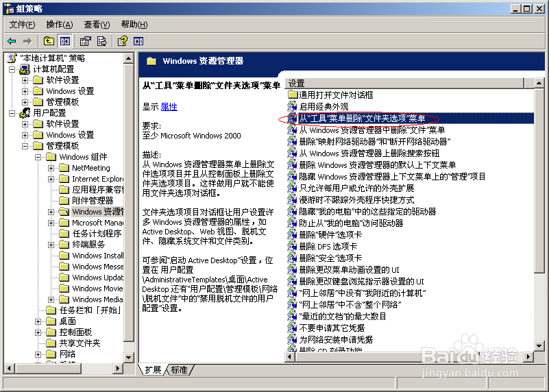
Task: Click the Help toolbar icon
Action: pos(123,41)
